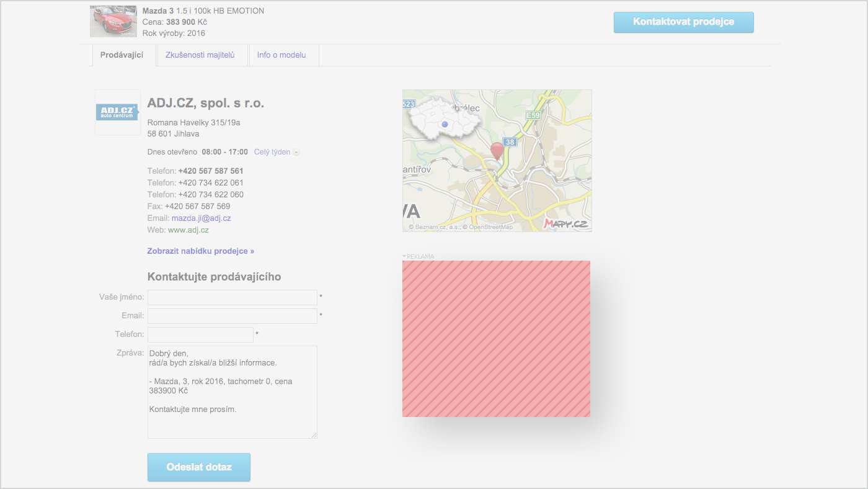The width and height of the screenshot is (868, 489).
Task: Open the www.adj.cz website link
Action: [x=188, y=230]
